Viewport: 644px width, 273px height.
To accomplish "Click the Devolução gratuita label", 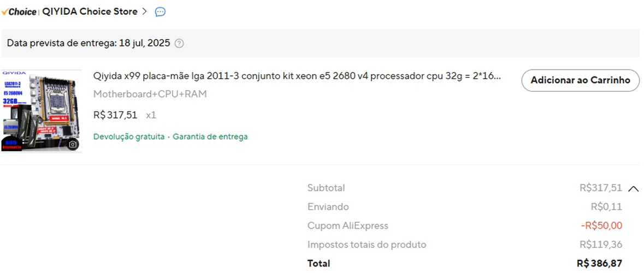I will pyautogui.click(x=129, y=136).
